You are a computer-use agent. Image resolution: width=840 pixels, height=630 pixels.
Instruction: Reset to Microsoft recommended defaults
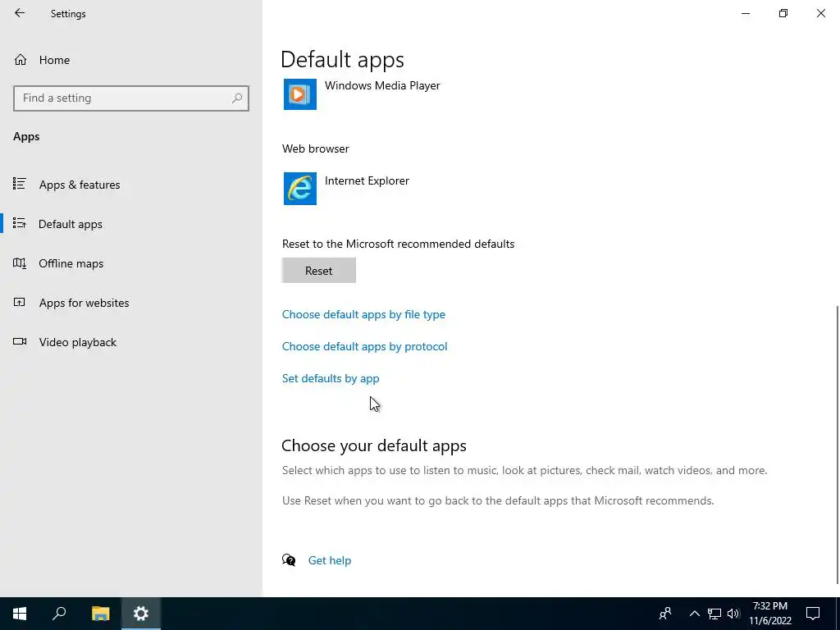click(319, 271)
